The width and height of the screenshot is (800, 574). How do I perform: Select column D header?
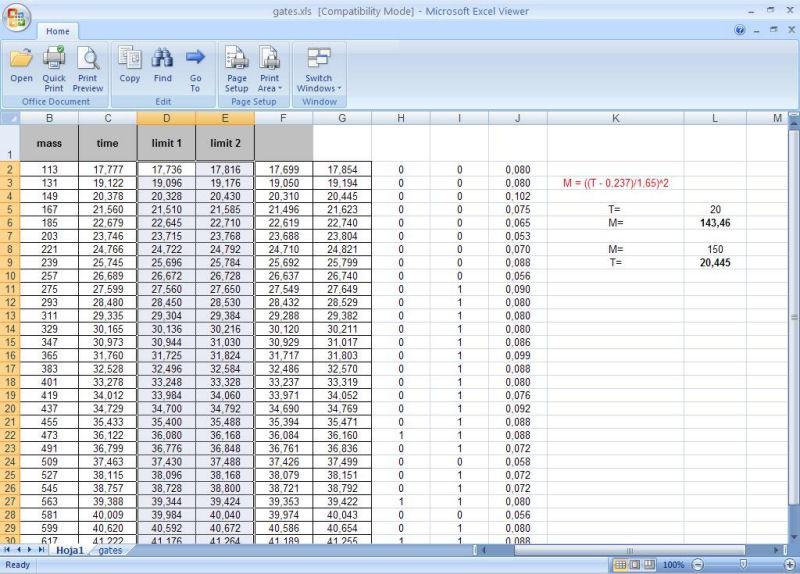(166, 118)
